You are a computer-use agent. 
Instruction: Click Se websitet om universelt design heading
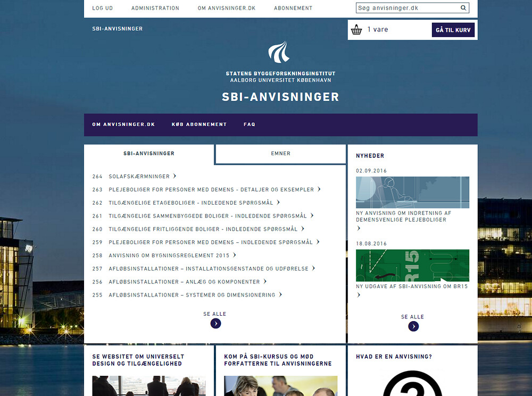point(138,360)
